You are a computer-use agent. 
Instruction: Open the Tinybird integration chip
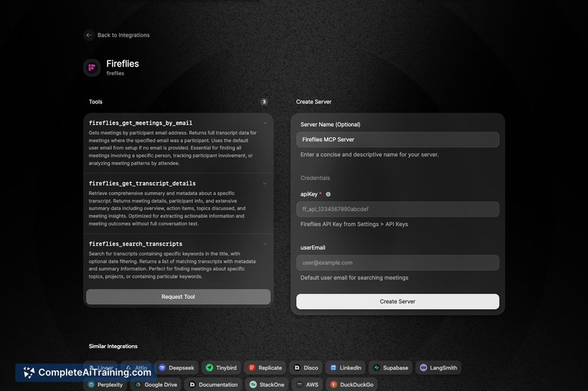pyautogui.click(x=222, y=368)
